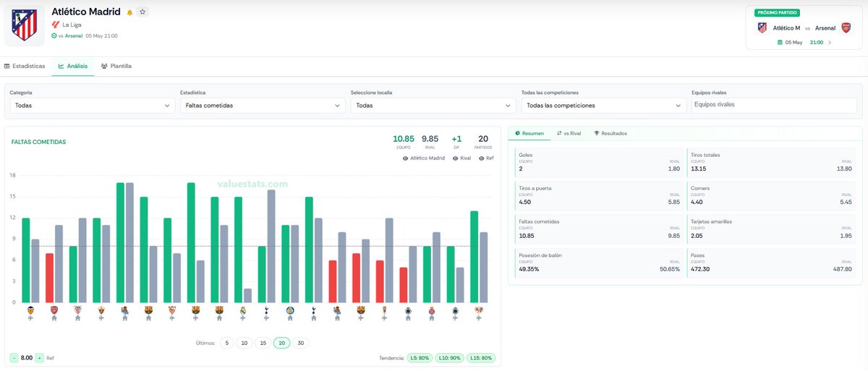Click the Tarjetas amarillas summary card

pos(771,229)
